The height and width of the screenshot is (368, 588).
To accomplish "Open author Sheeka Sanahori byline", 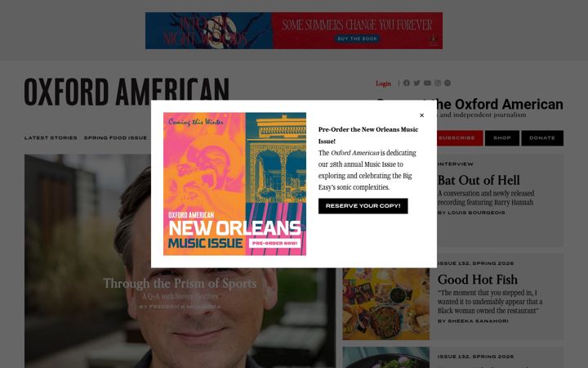I will point(473,321).
